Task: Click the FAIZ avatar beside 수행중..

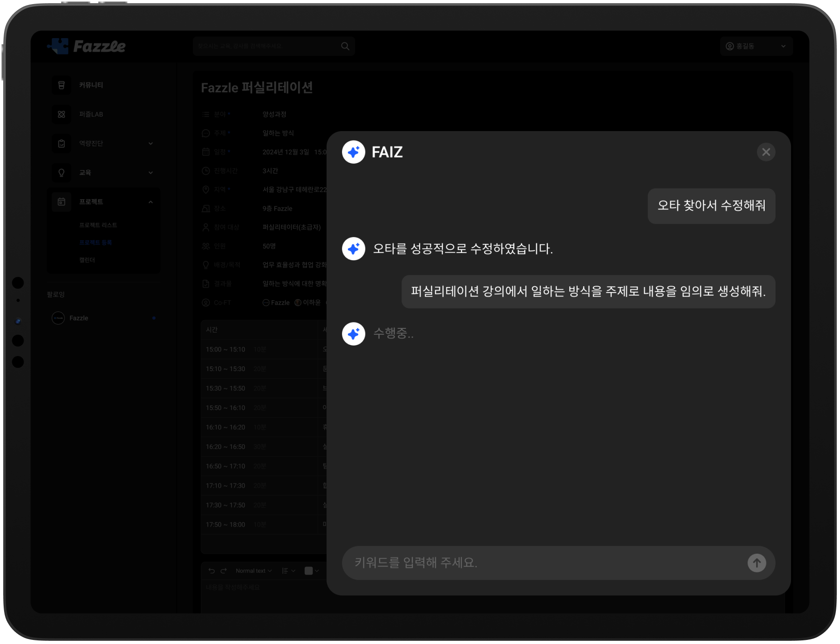Action: coord(353,334)
